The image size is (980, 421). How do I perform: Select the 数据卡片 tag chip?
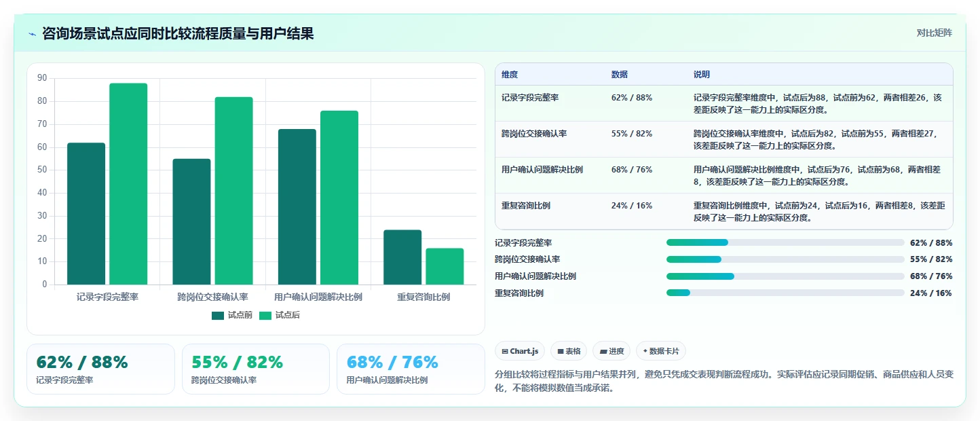coord(661,351)
